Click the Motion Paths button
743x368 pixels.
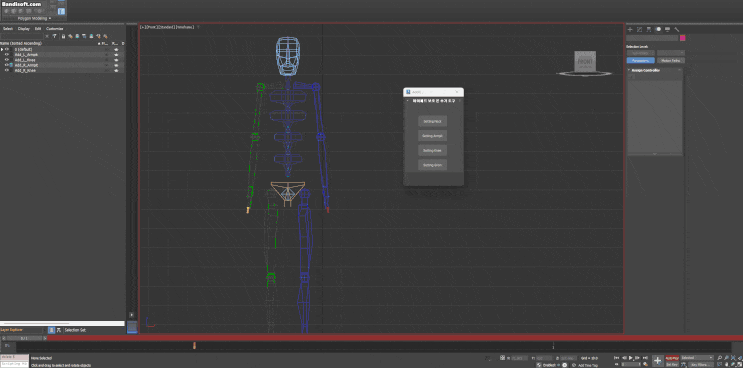(671, 60)
